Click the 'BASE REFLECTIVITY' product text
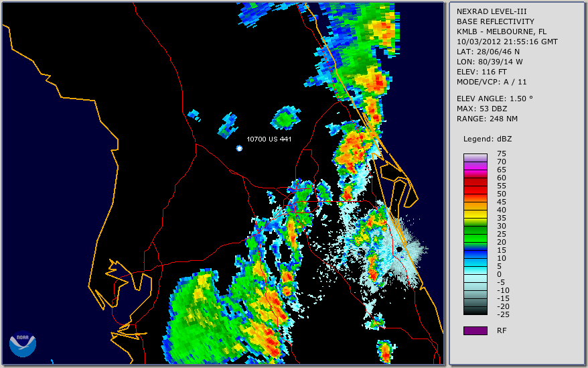The width and height of the screenshot is (588, 368). coord(495,21)
